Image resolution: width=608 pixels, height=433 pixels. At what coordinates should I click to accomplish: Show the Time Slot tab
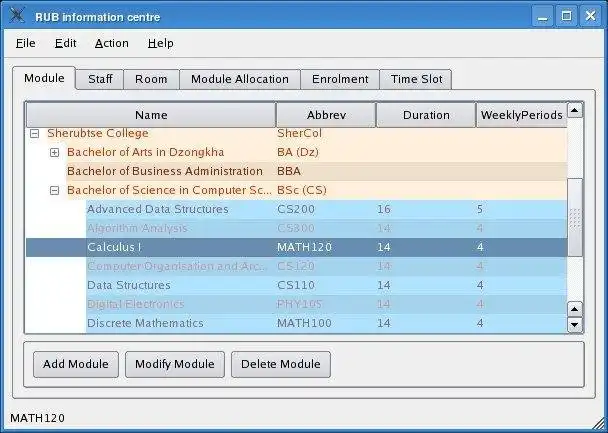pyautogui.click(x=416, y=79)
